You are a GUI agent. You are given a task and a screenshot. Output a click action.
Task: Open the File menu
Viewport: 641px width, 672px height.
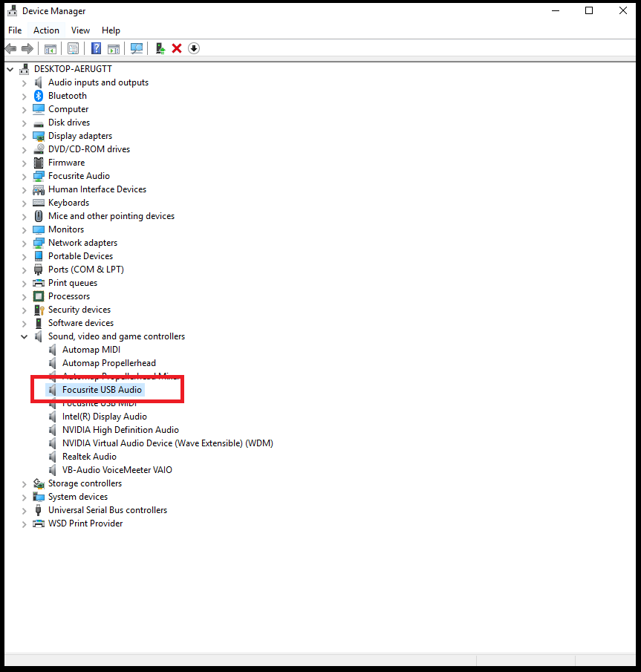click(15, 30)
